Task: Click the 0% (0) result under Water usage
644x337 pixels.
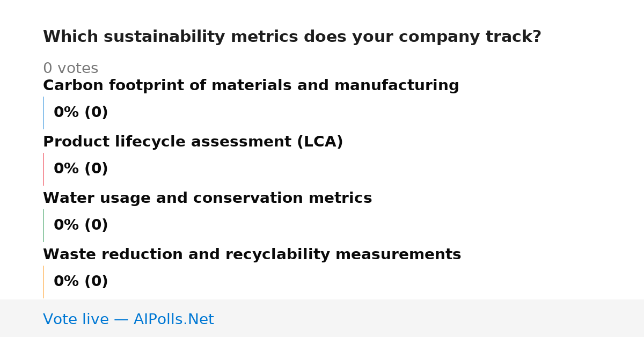Action: coord(80,225)
